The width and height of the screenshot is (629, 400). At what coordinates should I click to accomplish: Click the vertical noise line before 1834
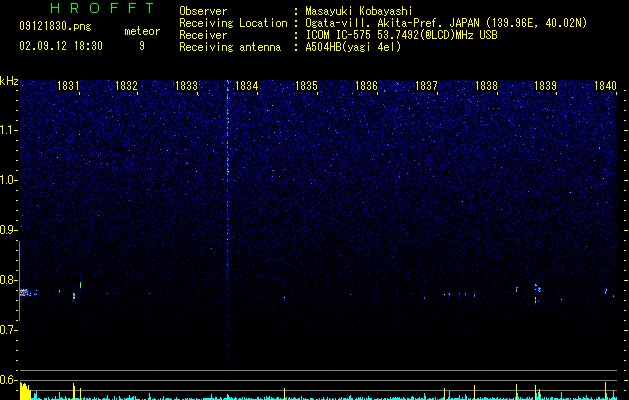[227, 229]
